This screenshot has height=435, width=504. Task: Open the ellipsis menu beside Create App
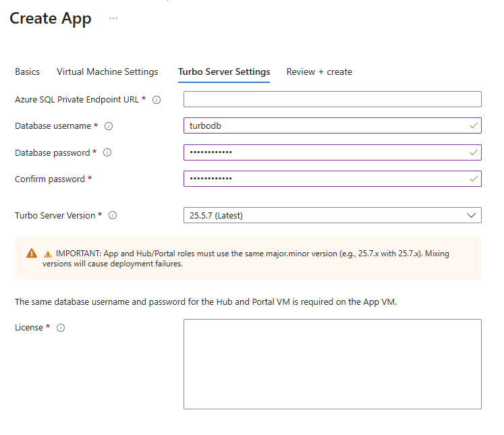(x=113, y=18)
